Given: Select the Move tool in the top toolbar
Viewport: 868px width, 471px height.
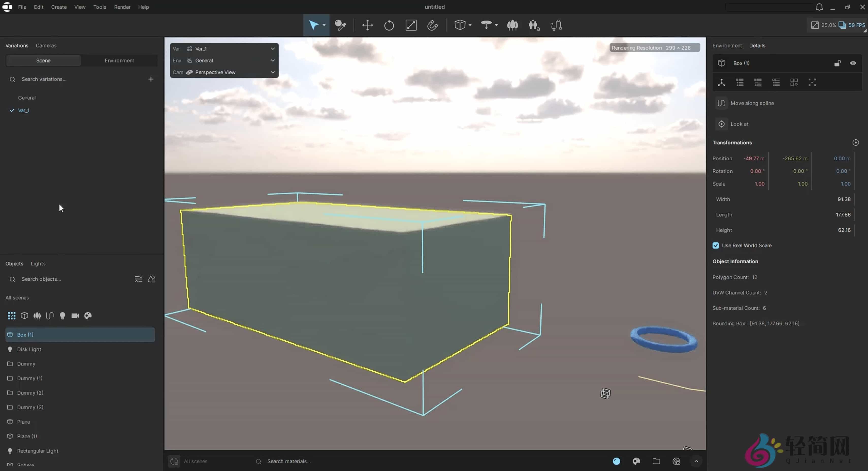Looking at the screenshot, I should coord(367,25).
